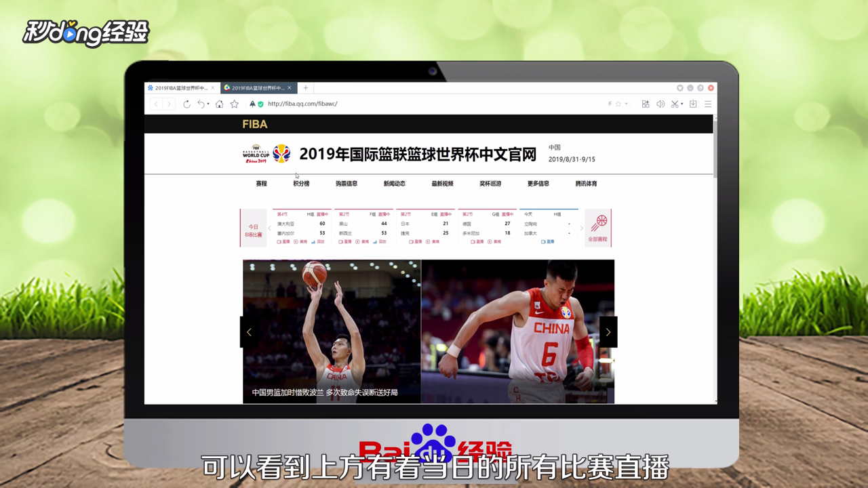Click the FIBA logo in the black header

click(x=255, y=124)
